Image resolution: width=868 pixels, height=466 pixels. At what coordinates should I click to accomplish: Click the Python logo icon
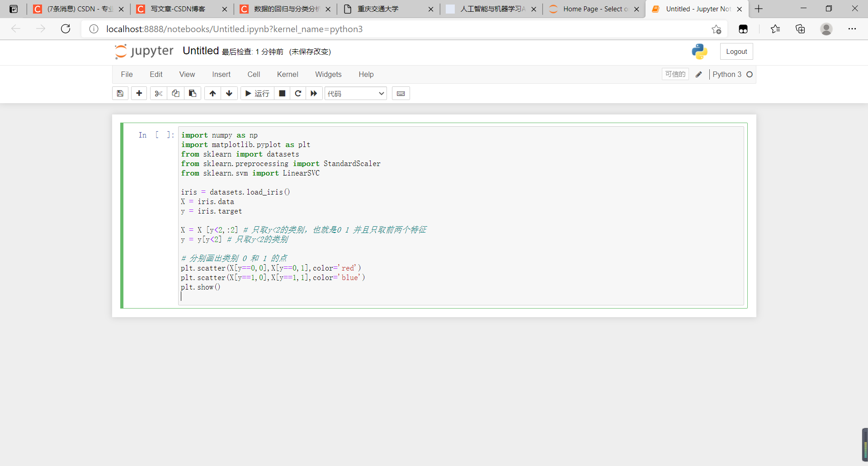pos(699,52)
